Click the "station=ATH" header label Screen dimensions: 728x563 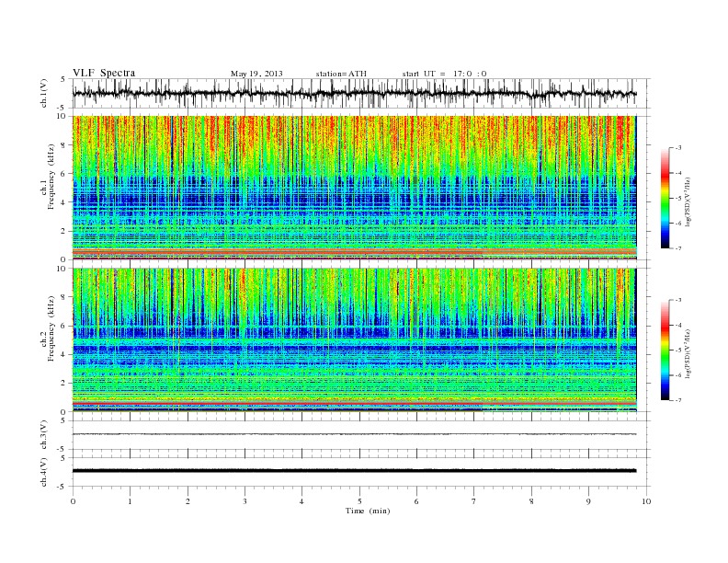pos(341,74)
